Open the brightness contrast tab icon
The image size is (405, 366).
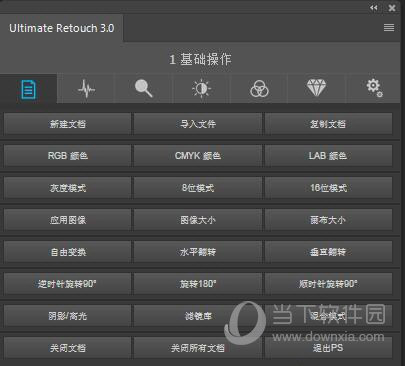[x=201, y=89]
